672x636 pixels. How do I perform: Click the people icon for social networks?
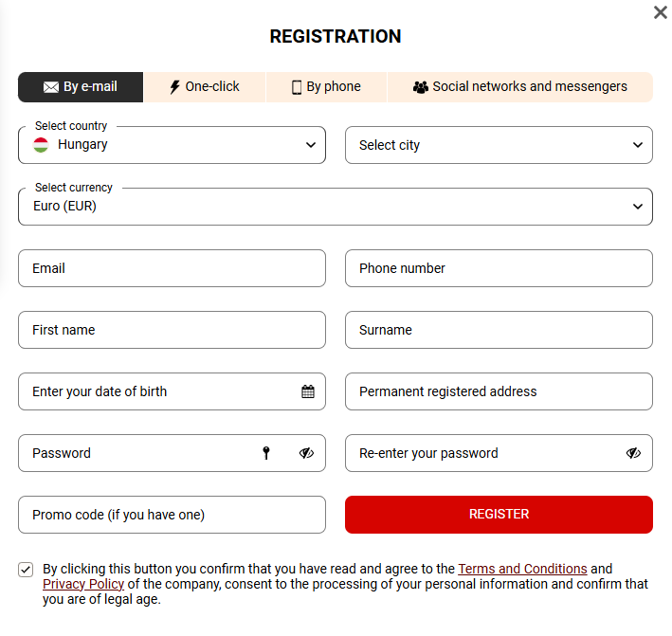(421, 87)
